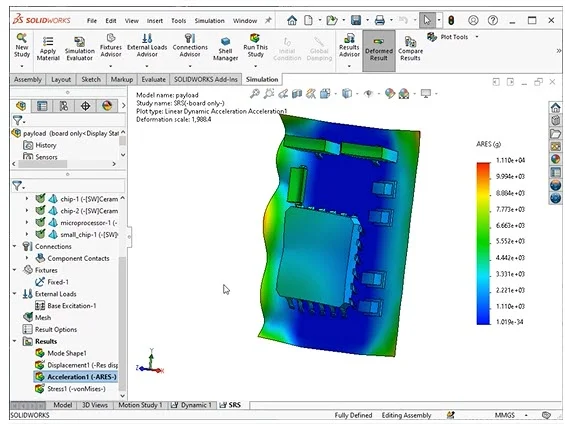Viewport: 565px width, 424px height.
Task: Open External Loads Advisor
Action: (147, 45)
